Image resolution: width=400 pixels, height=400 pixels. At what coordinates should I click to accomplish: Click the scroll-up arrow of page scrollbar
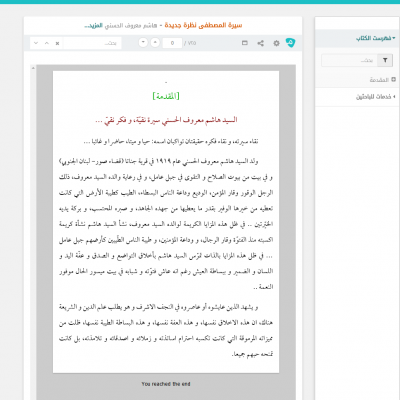33,68
